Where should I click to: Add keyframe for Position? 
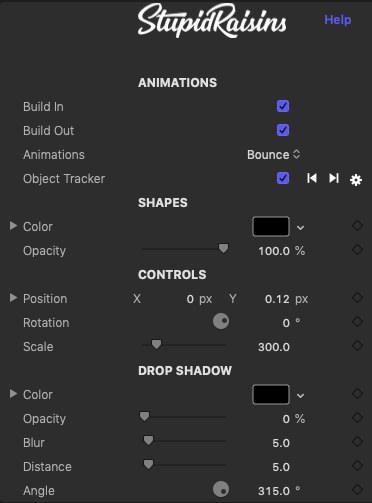coord(357,298)
